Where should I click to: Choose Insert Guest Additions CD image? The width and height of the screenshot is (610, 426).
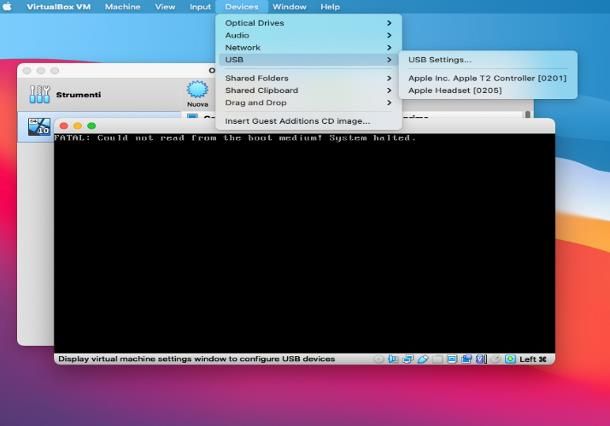tap(309, 121)
